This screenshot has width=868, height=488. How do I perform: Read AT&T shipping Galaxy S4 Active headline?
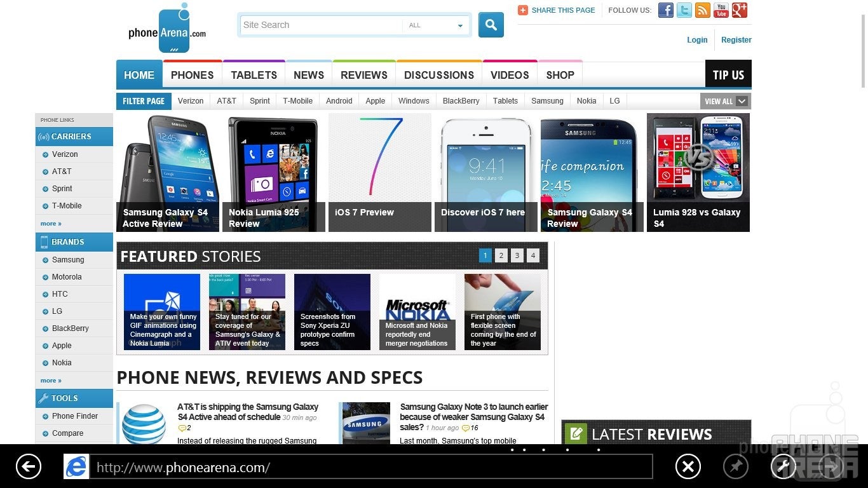click(248, 412)
